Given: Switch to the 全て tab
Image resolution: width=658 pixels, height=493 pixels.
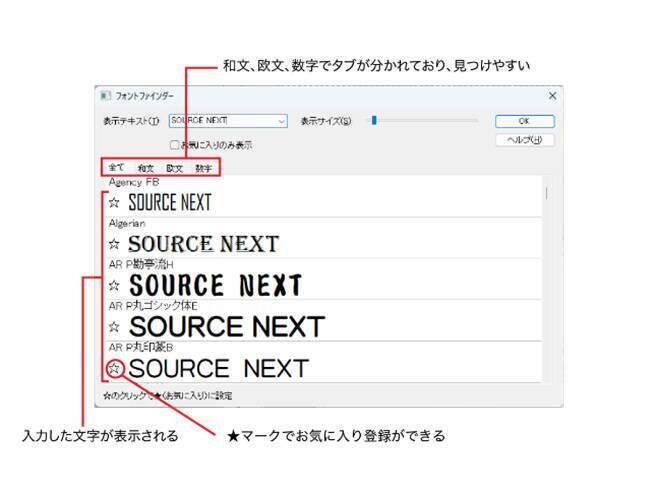Looking at the screenshot, I should click(116, 167).
